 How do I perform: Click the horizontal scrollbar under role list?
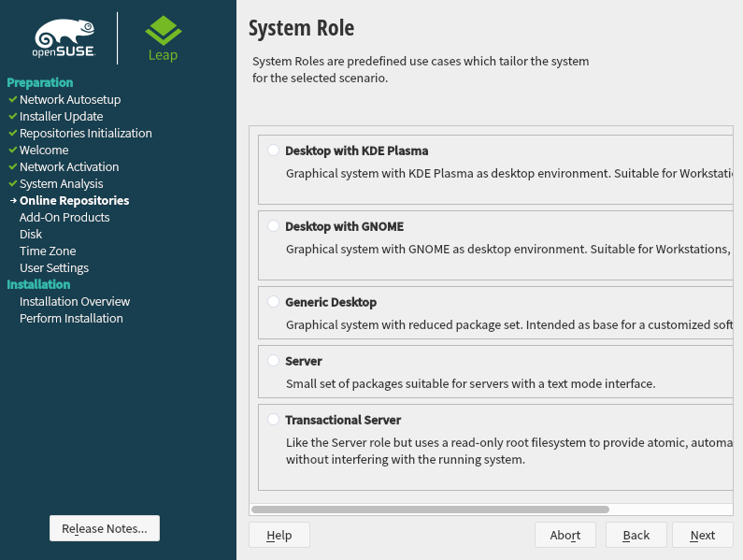point(430,510)
